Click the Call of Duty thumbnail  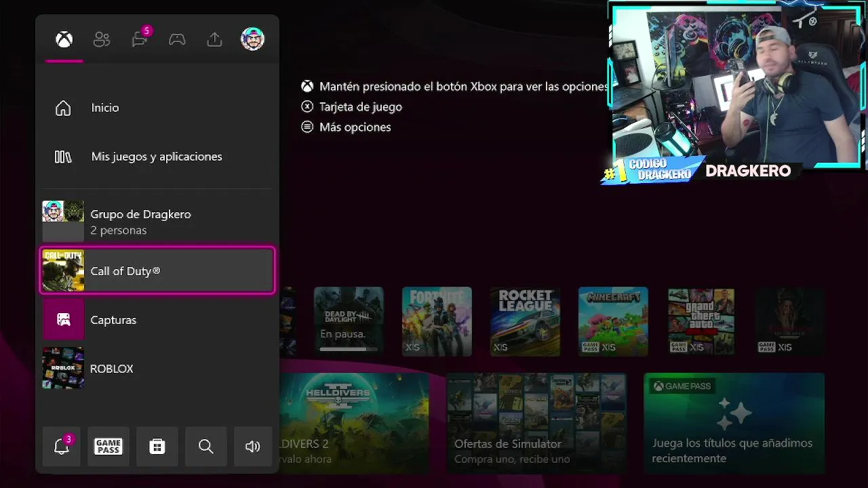pos(63,270)
